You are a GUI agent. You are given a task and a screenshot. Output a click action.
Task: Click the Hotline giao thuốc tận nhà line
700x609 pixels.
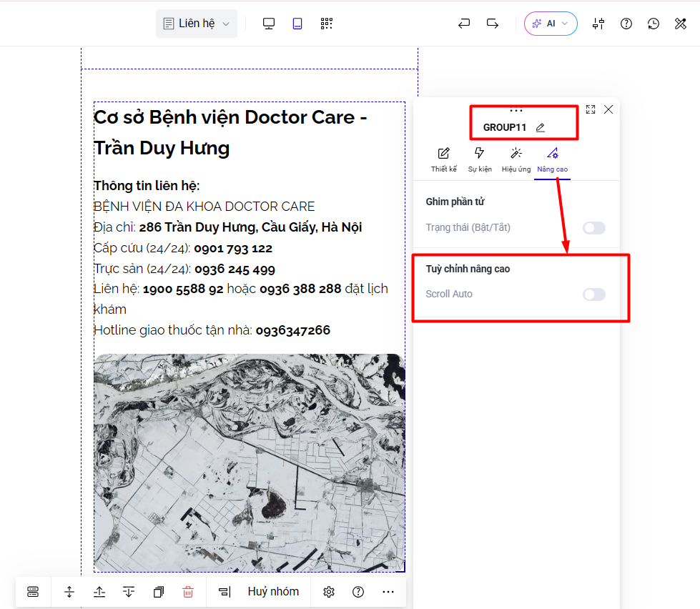[212, 330]
